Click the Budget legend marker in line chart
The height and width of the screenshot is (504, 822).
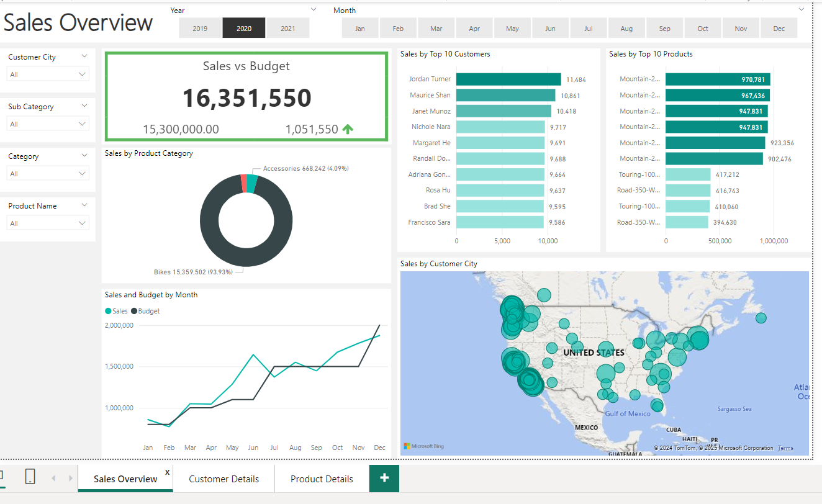click(134, 311)
